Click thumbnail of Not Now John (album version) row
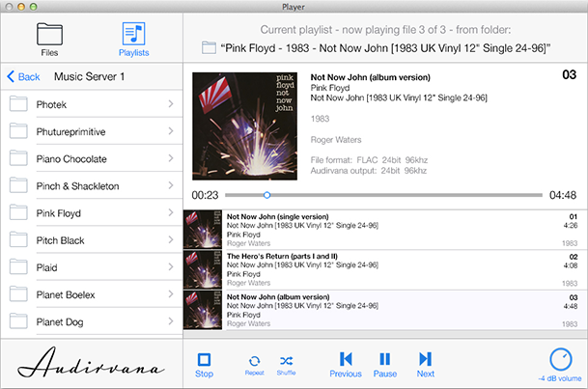The width and height of the screenshot is (588, 389). click(x=203, y=310)
